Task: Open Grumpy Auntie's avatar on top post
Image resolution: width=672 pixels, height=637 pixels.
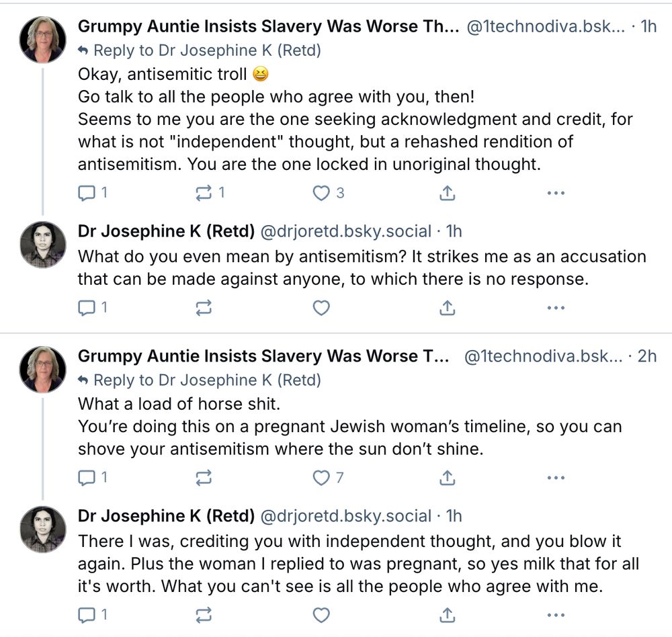Action: [x=43, y=40]
